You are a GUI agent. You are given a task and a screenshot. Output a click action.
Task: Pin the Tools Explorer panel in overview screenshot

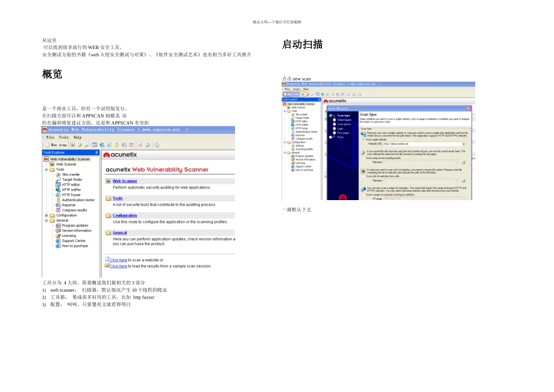[96, 153]
